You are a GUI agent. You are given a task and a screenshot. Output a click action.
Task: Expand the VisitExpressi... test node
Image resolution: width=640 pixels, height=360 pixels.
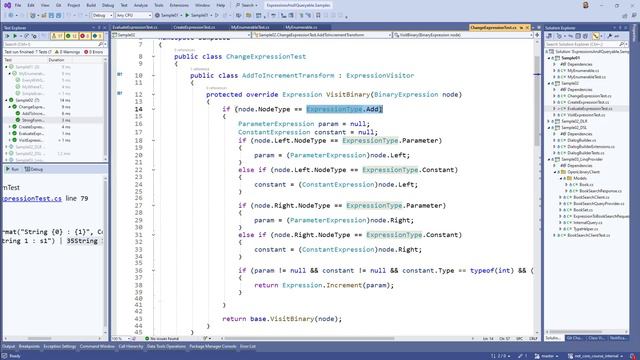point(10,140)
